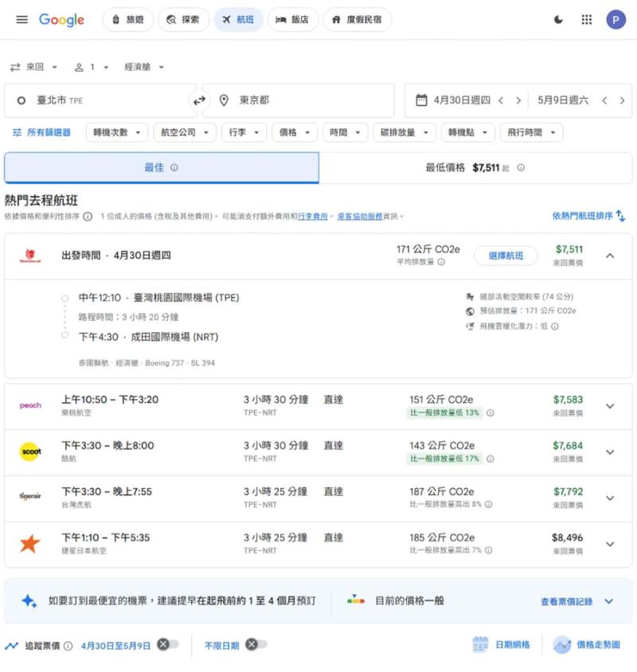The width and height of the screenshot is (637, 672).
Task: Open the Google apps launcher grid
Action: point(587,20)
